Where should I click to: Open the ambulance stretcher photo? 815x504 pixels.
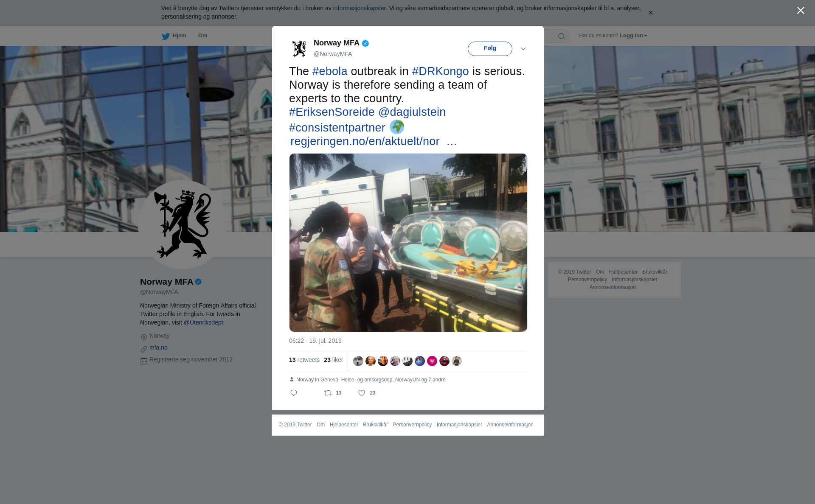408,243
